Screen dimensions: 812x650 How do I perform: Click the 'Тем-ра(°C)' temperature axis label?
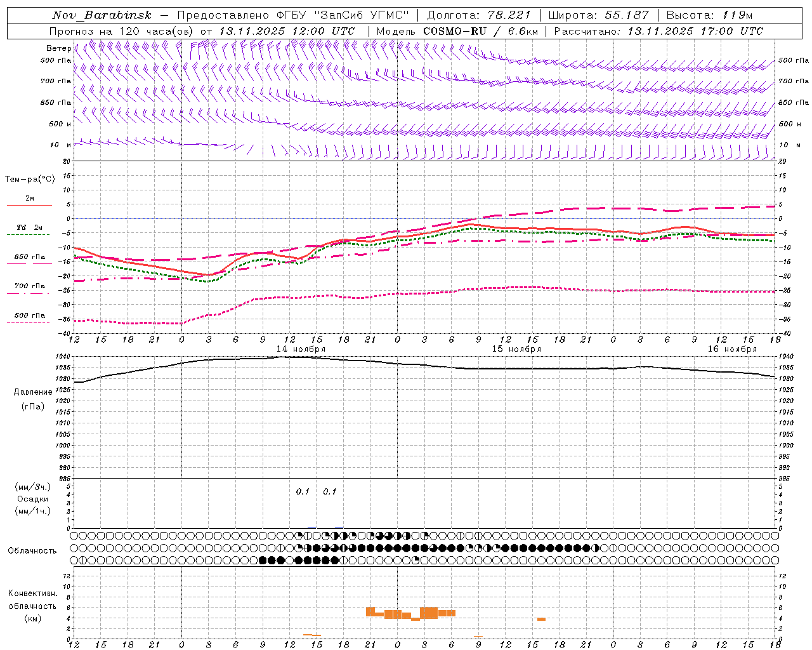(30, 180)
